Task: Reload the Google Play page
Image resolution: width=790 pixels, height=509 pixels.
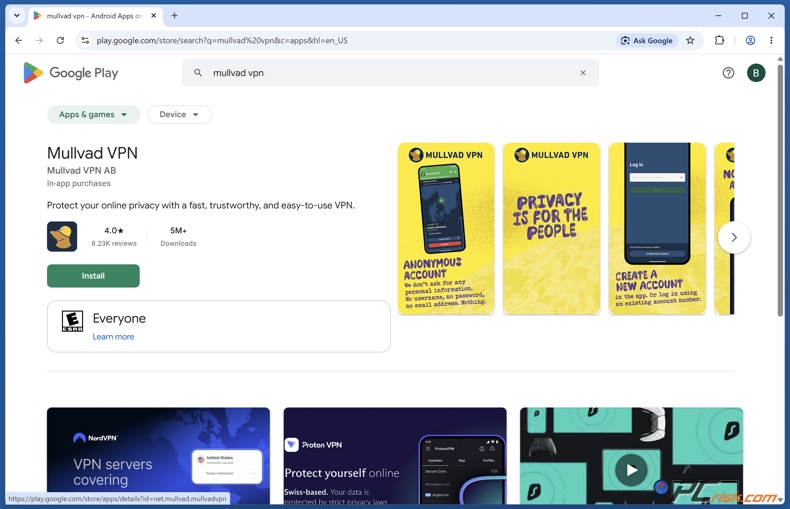Action: pyautogui.click(x=60, y=40)
